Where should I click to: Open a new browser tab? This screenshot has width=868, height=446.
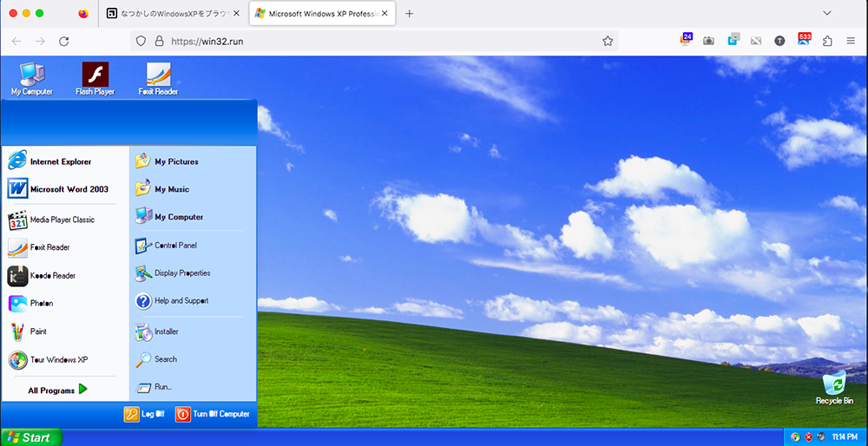pyautogui.click(x=409, y=14)
